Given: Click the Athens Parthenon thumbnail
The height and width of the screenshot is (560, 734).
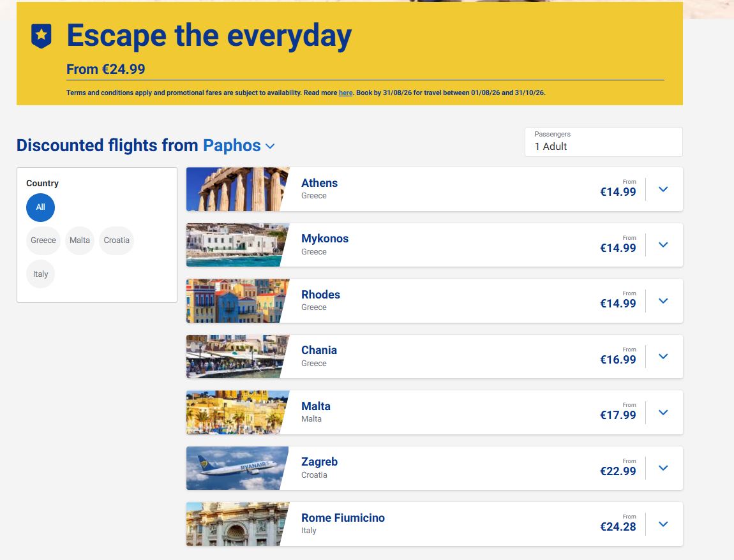Looking at the screenshot, I should tap(238, 189).
